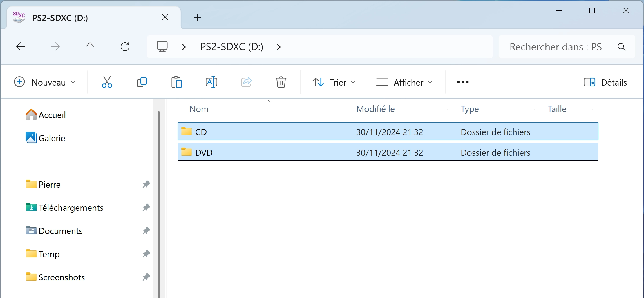Refresh the current folder view
This screenshot has width=644, height=298.
pos(125,47)
